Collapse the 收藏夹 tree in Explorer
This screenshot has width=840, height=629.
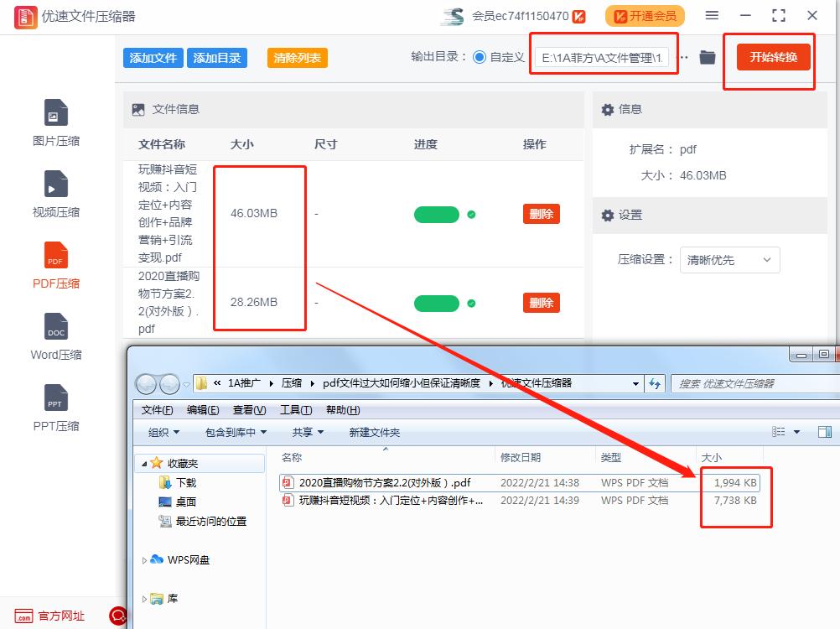[146, 462]
